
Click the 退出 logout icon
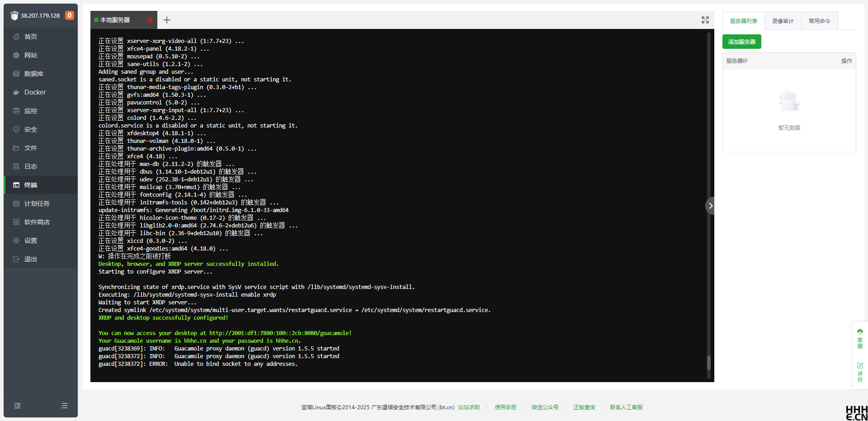click(16, 259)
